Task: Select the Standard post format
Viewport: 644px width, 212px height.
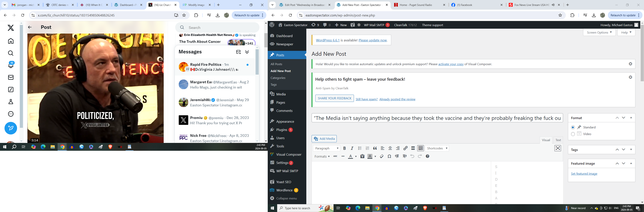Action: pyautogui.click(x=573, y=127)
